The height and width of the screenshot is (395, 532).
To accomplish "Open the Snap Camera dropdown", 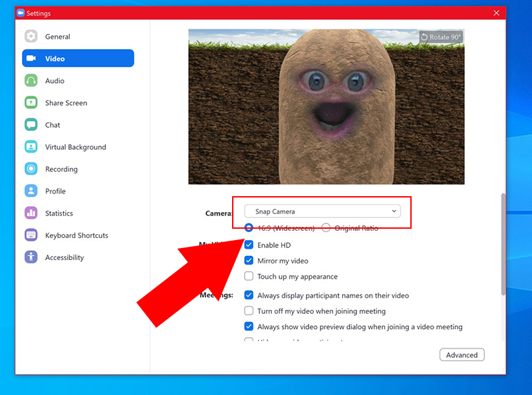I will coord(323,211).
